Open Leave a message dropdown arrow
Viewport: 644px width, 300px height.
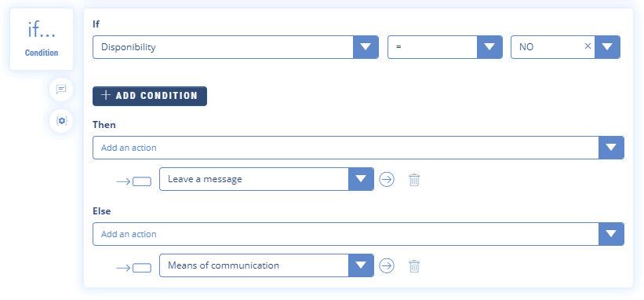pos(361,179)
